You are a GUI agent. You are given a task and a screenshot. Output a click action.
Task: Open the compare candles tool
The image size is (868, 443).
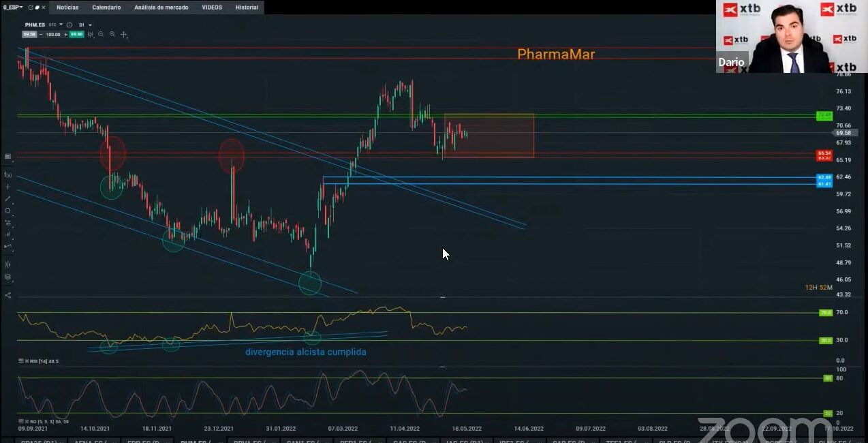coord(8,263)
